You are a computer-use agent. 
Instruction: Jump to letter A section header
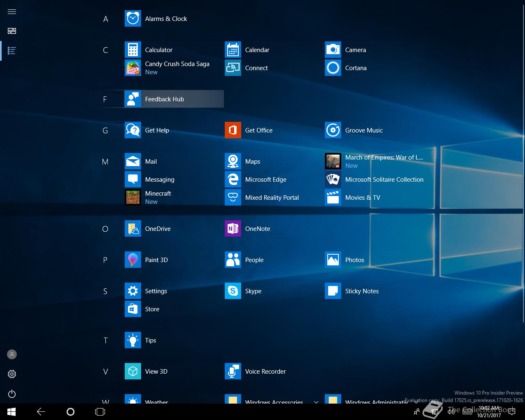tap(105, 19)
